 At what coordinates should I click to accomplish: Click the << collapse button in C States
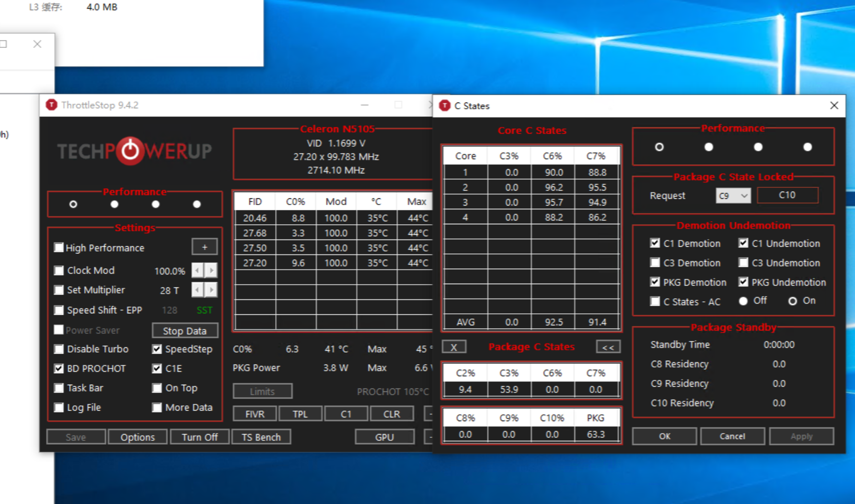(x=608, y=347)
